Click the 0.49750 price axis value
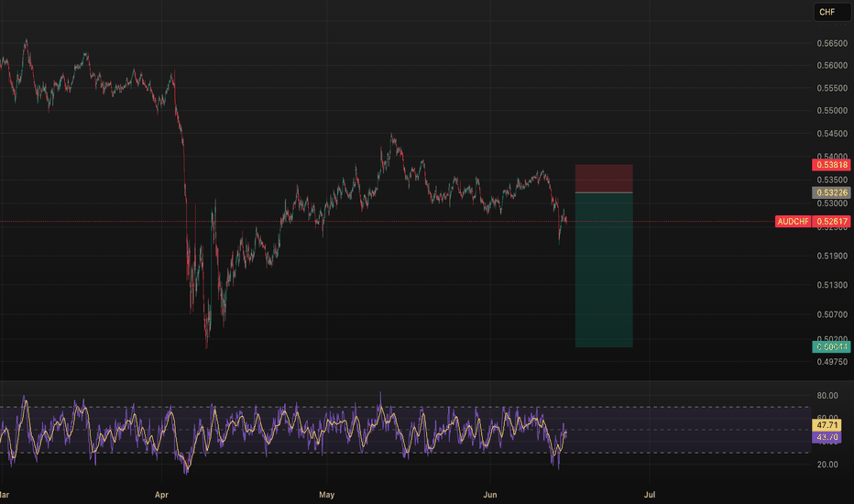Screen dimensions: 854x504 (x=832, y=362)
